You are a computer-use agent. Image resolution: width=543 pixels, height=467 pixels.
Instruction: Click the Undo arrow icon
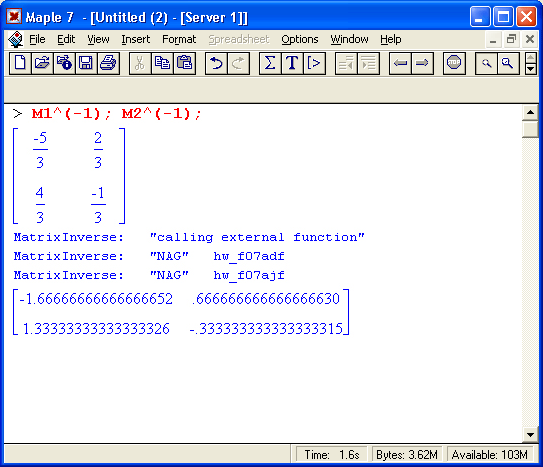pyautogui.click(x=216, y=63)
